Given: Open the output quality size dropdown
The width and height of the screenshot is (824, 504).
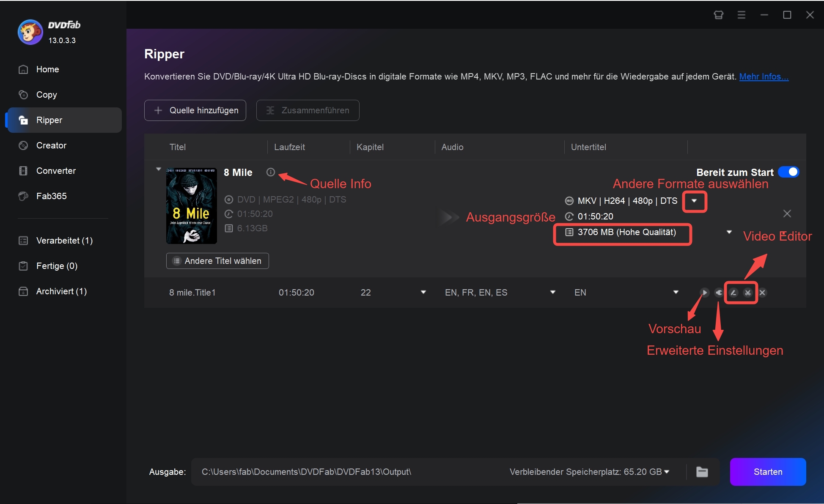Looking at the screenshot, I should 729,232.
